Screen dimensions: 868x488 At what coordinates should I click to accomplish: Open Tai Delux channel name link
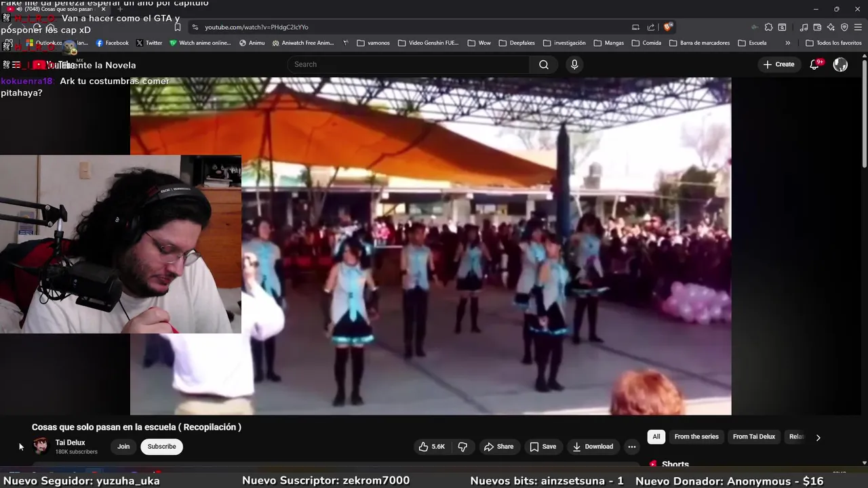pos(70,443)
